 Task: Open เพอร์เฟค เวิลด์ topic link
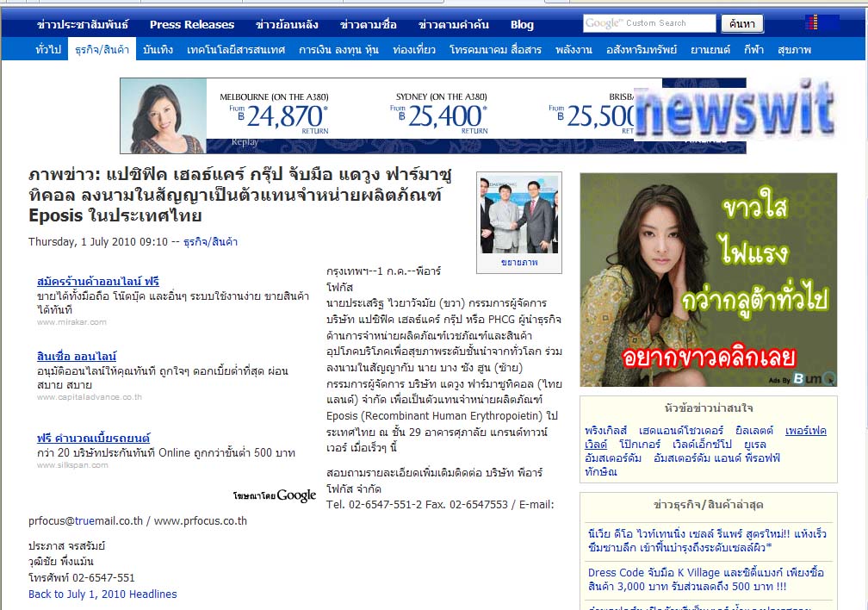click(x=805, y=431)
